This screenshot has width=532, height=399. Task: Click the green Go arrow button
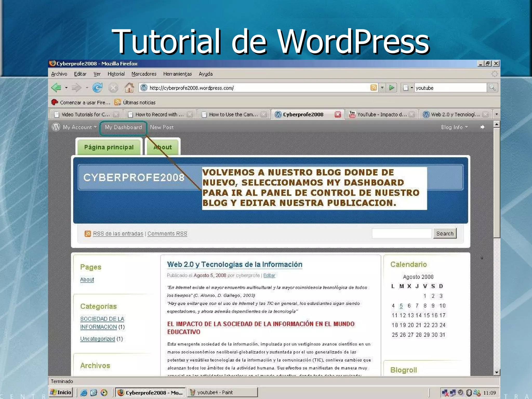coord(392,88)
